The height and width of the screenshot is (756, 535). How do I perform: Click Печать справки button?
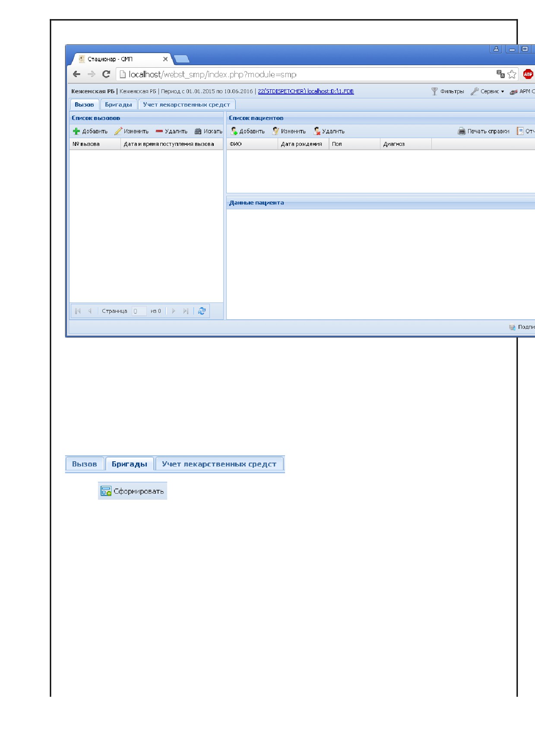pyautogui.click(x=484, y=131)
